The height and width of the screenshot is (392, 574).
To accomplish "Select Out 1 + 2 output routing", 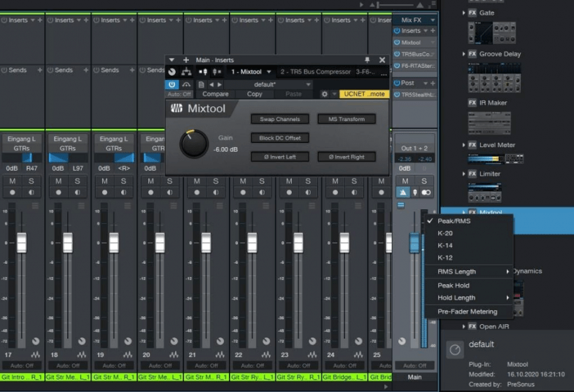I will point(414,148).
